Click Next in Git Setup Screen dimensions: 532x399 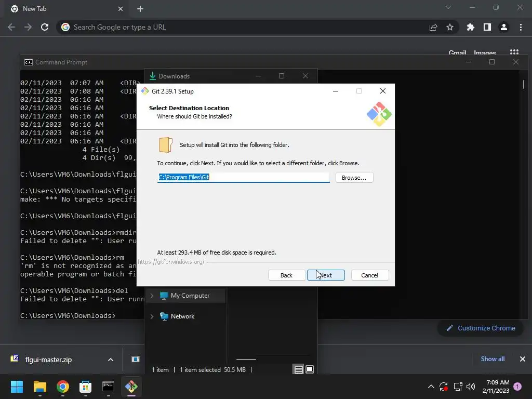(x=326, y=275)
